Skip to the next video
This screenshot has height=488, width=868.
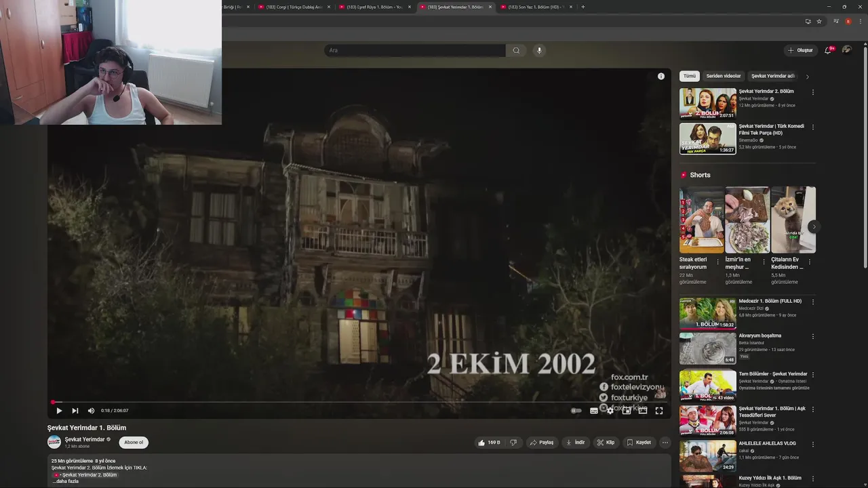(75, 411)
